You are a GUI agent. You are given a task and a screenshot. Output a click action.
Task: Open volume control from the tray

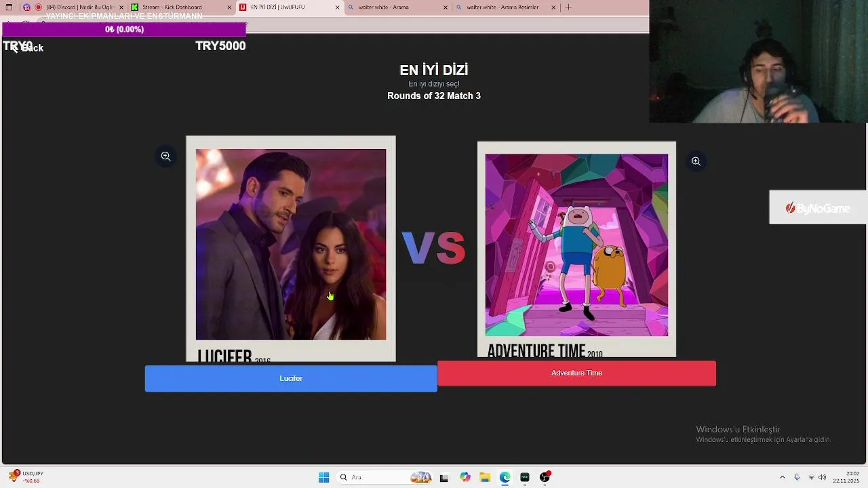pyautogui.click(x=823, y=477)
